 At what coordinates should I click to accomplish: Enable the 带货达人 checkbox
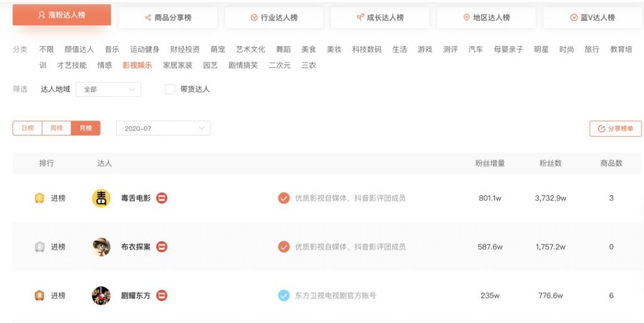(x=170, y=89)
